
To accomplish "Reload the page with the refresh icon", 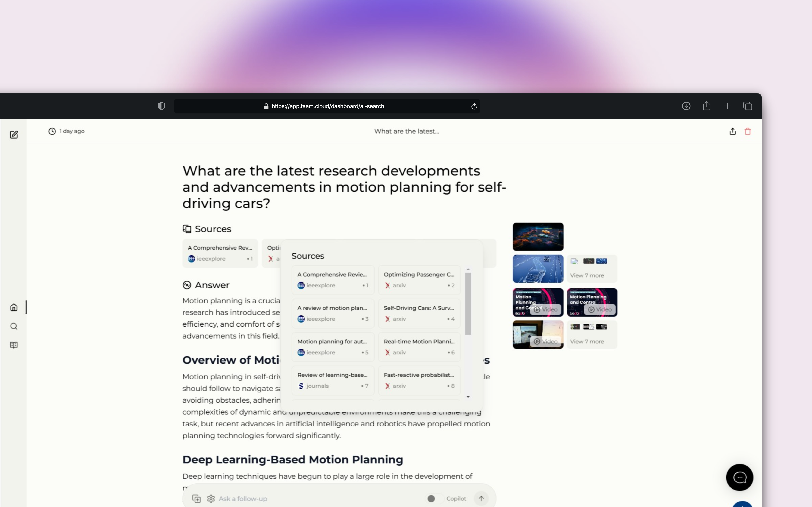I will pos(474,106).
